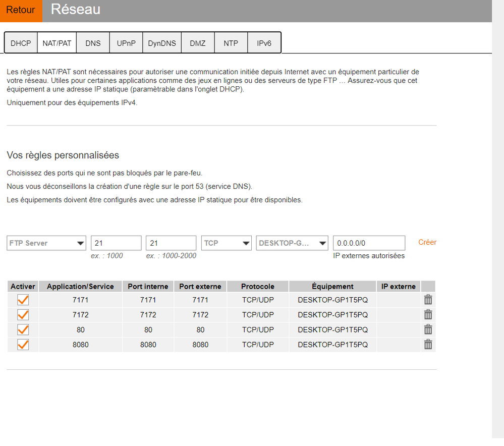Screen dimensions: 504x446
Task: Toggle the 8080 rule checkbox
Action: (x=23, y=345)
